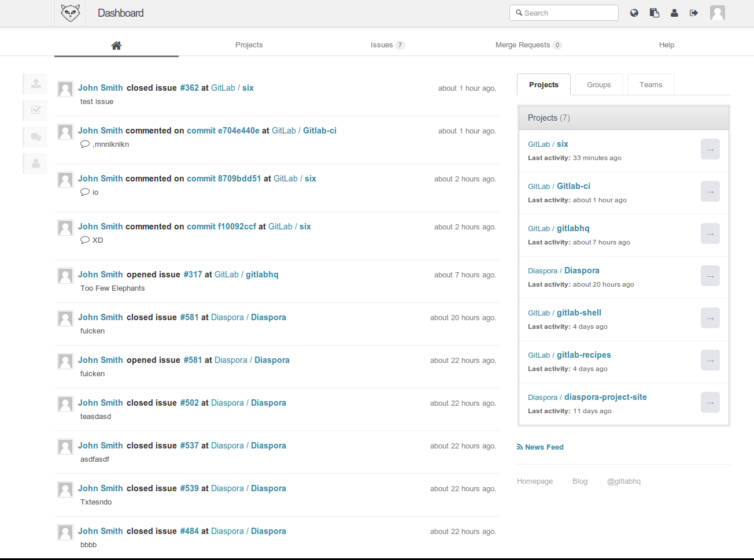Filter activity by team icon
Image resolution: width=754 pixels, height=560 pixels.
click(x=35, y=164)
